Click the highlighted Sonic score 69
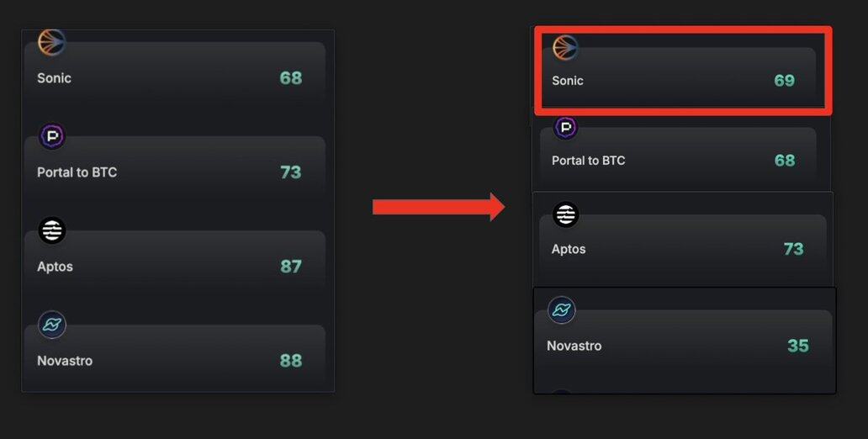 click(785, 81)
